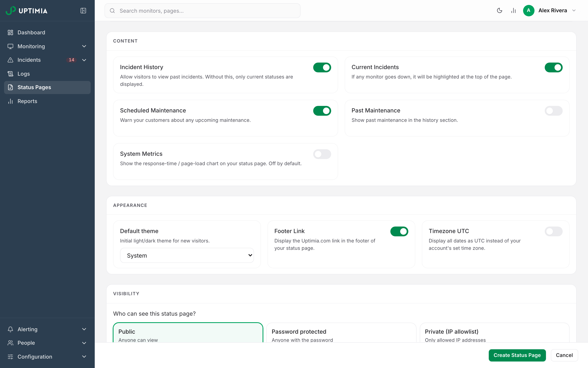This screenshot has width=588, height=368.
Task: Expand the Monitoring chevron
Action: (x=84, y=46)
